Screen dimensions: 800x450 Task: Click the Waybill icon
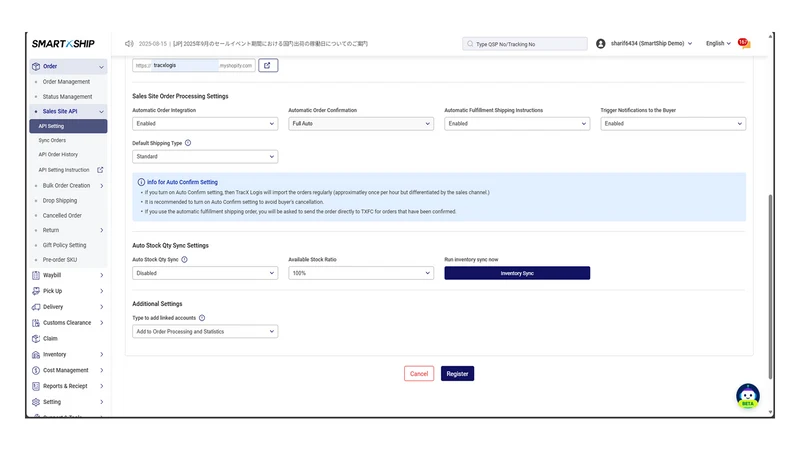[x=36, y=275]
